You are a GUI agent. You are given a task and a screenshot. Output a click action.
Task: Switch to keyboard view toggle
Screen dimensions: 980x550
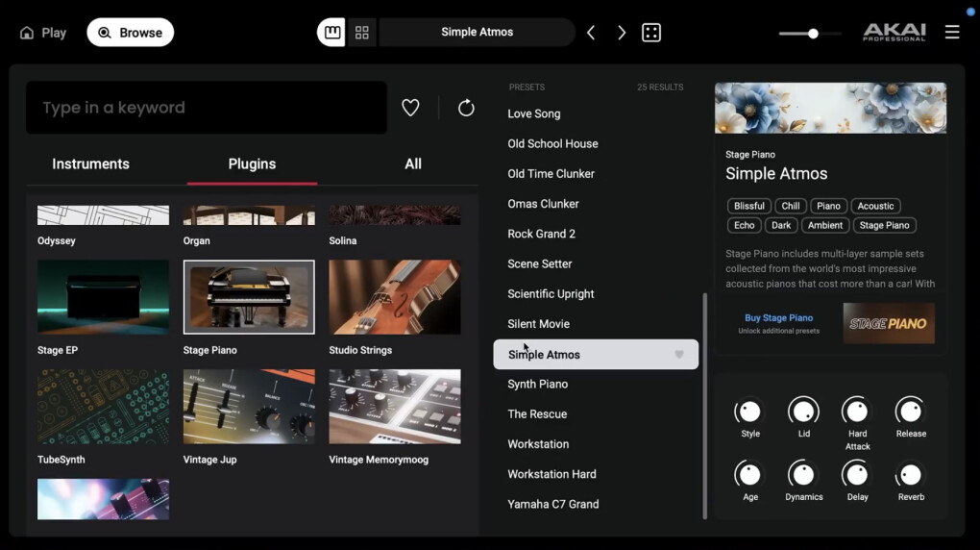(x=331, y=33)
